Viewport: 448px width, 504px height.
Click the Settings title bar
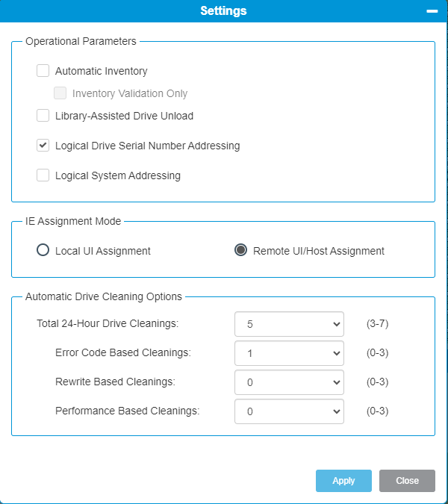point(223,11)
